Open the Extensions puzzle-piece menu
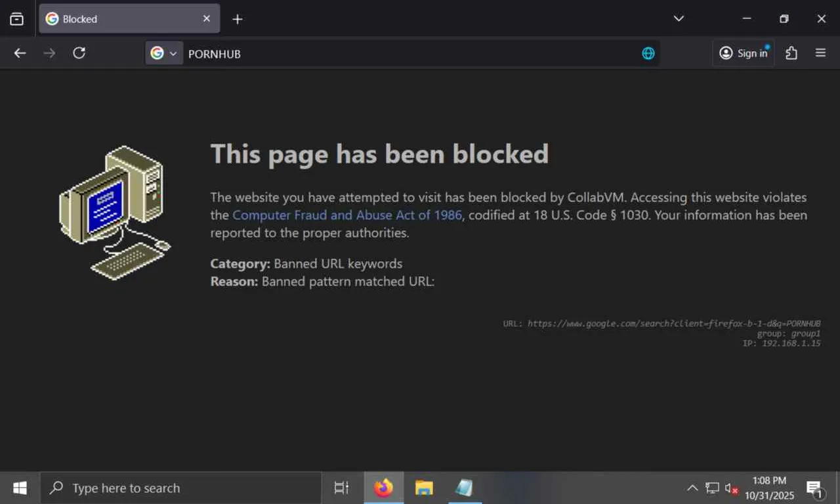 click(791, 53)
